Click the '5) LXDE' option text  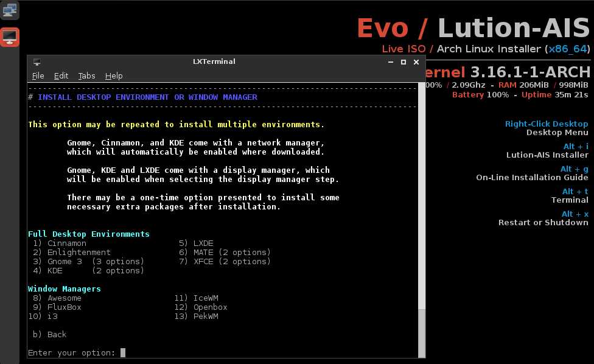tap(196, 243)
